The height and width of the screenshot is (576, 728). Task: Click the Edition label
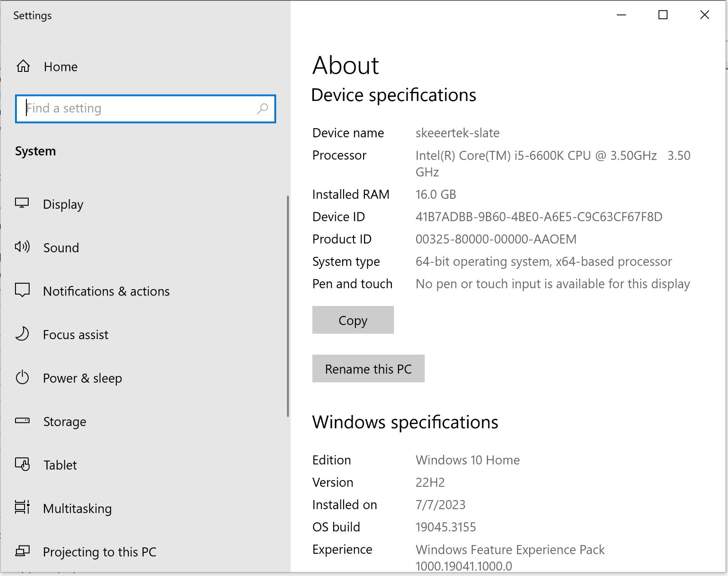(x=331, y=460)
